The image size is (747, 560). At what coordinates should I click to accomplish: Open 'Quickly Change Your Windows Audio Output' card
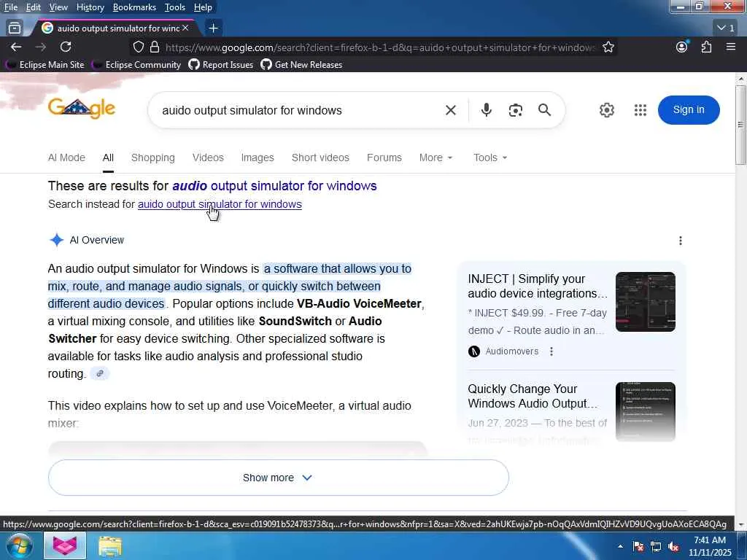pos(533,396)
